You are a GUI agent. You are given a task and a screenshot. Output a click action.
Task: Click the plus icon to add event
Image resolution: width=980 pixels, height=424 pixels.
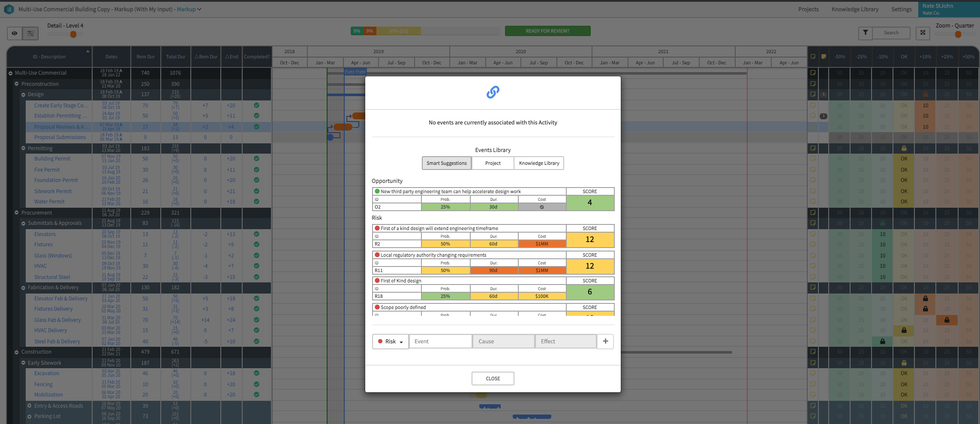point(605,341)
